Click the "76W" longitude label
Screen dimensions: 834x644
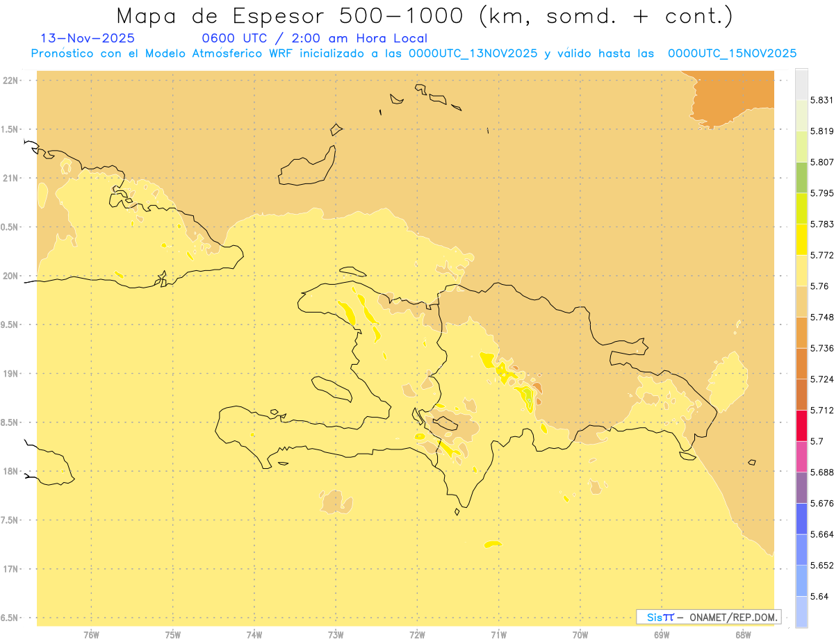coord(91,635)
